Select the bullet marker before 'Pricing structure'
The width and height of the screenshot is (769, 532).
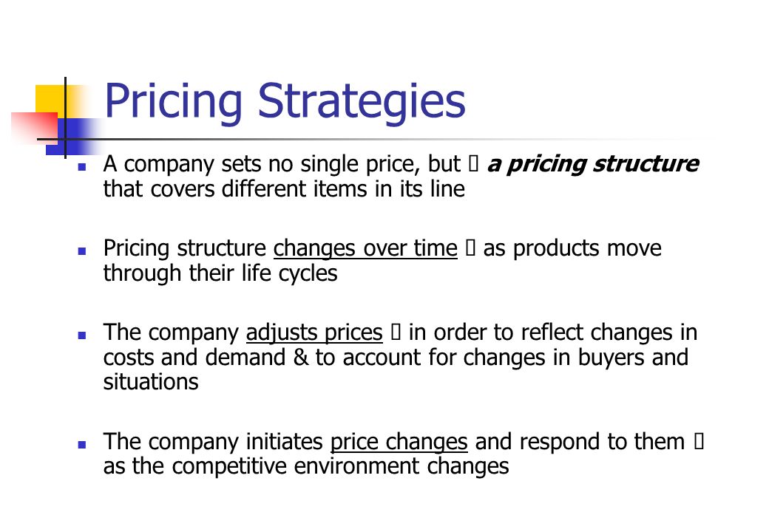point(82,251)
